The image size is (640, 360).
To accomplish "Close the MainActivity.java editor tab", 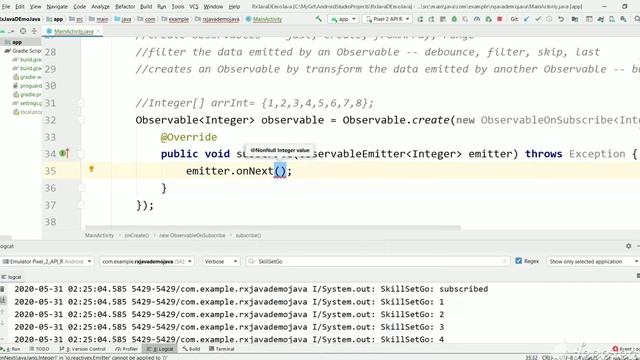I will tap(98, 31).
